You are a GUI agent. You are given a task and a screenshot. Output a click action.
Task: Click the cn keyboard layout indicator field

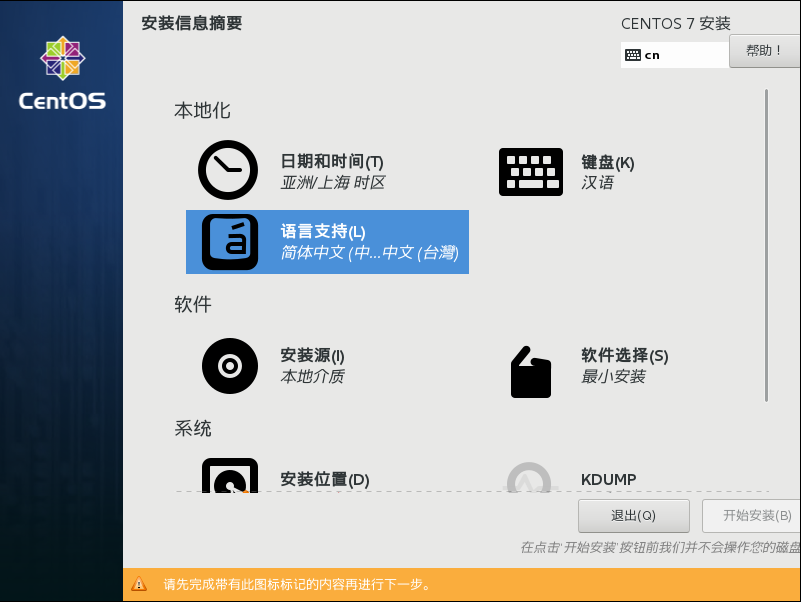(x=675, y=55)
